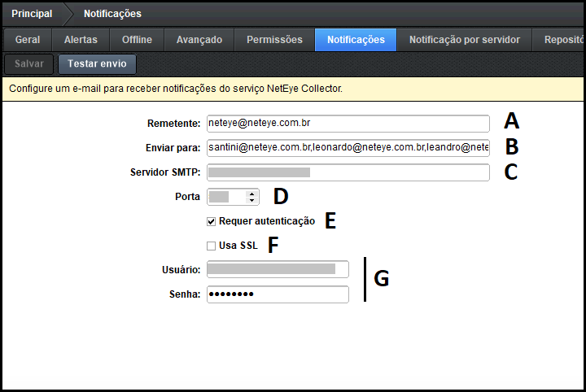Decrease the Porta value with down arrow
The width and height of the screenshot is (586, 392).
[251, 200]
